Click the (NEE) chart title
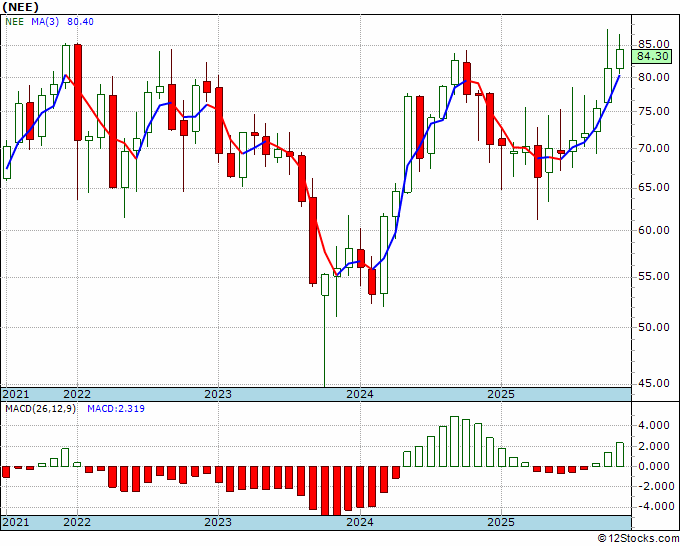 point(20,7)
